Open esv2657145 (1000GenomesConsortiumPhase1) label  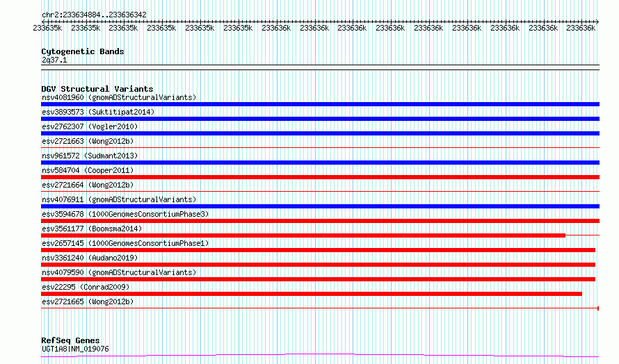click(x=125, y=243)
